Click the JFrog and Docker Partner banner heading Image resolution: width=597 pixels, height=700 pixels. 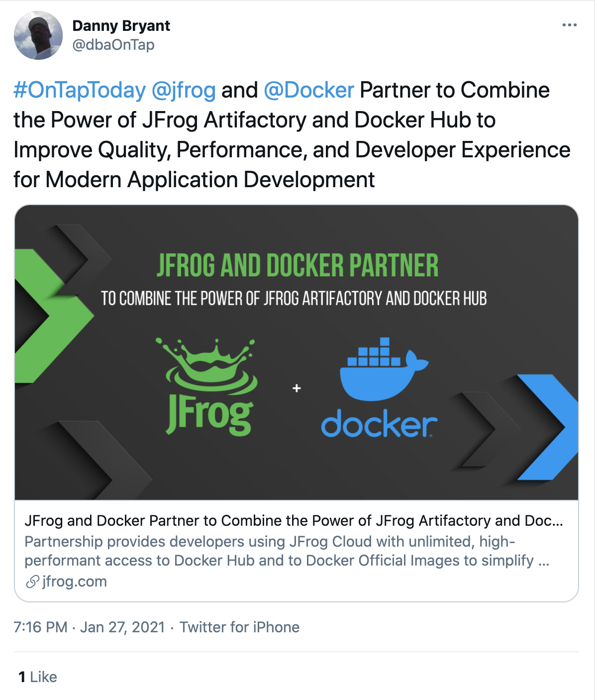click(298, 265)
